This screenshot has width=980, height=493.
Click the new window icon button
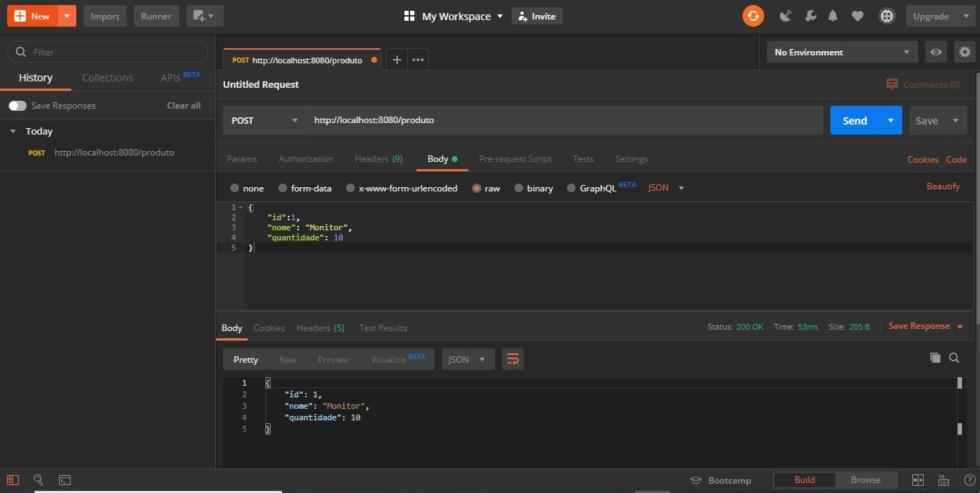[204, 16]
